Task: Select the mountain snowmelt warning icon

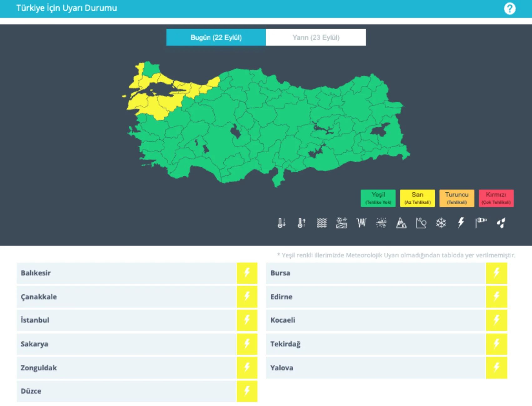Action: point(401,223)
